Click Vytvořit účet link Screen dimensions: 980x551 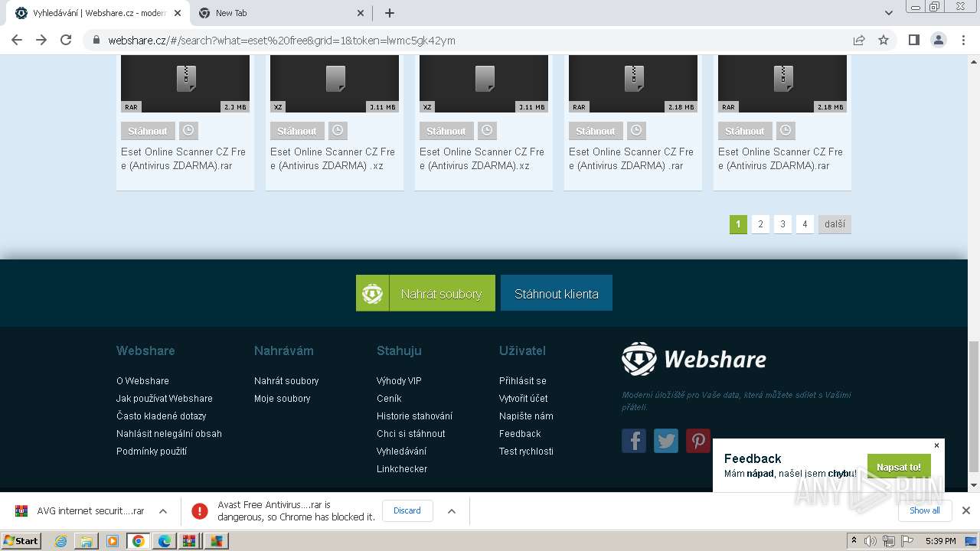pyautogui.click(x=524, y=398)
